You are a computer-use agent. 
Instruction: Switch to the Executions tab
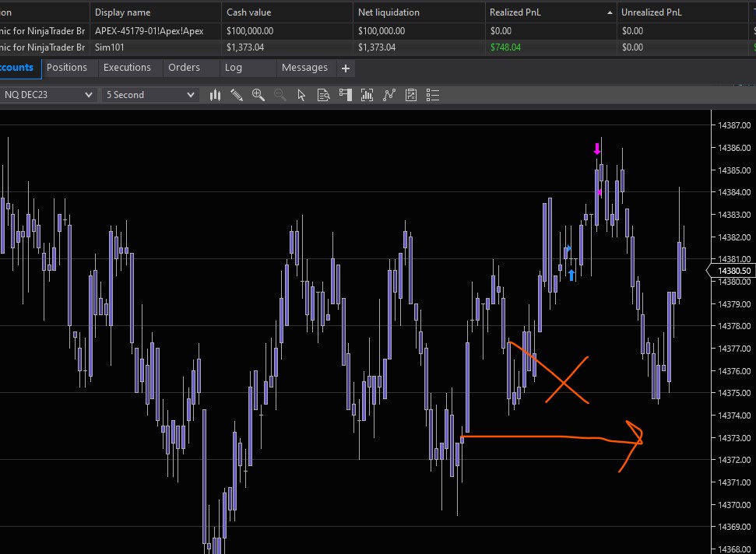[127, 68]
